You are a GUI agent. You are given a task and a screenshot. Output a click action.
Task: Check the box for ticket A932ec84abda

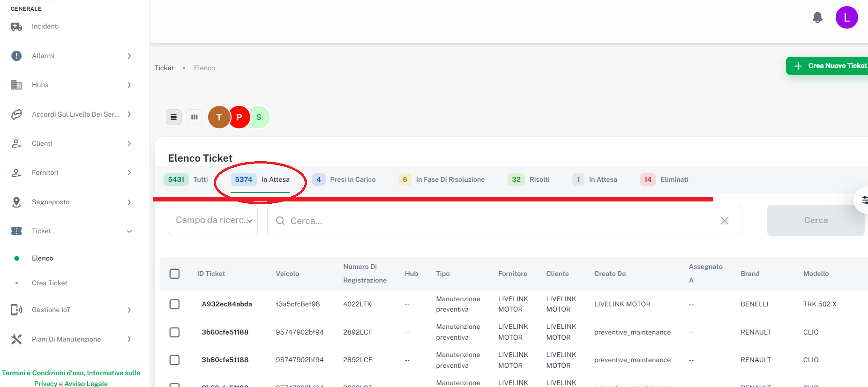pos(174,304)
